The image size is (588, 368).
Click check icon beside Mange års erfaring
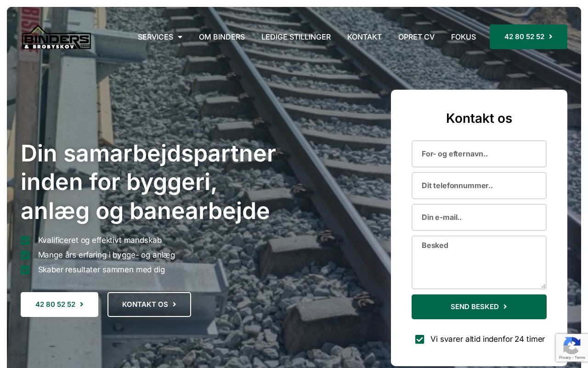pyautogui.click(x=25, y=255)
